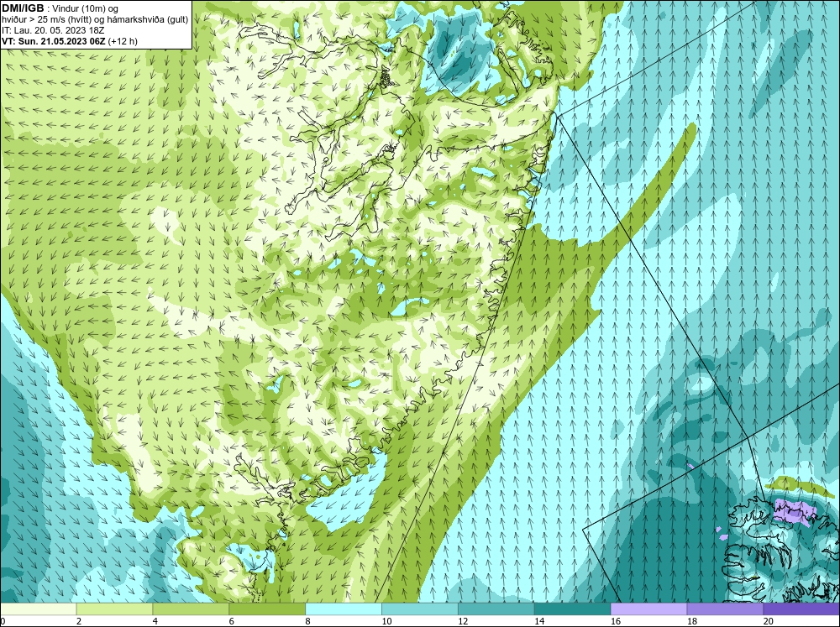Click the 16–18 m/s light purple legend swatch
This screenshot has height=627, width=840.
[648, 609]
